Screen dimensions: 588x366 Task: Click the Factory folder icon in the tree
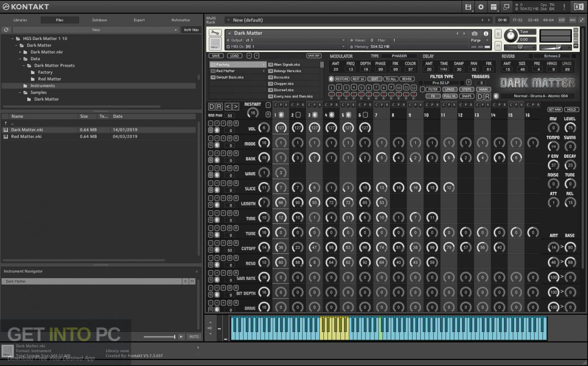(x=33, y=73)
